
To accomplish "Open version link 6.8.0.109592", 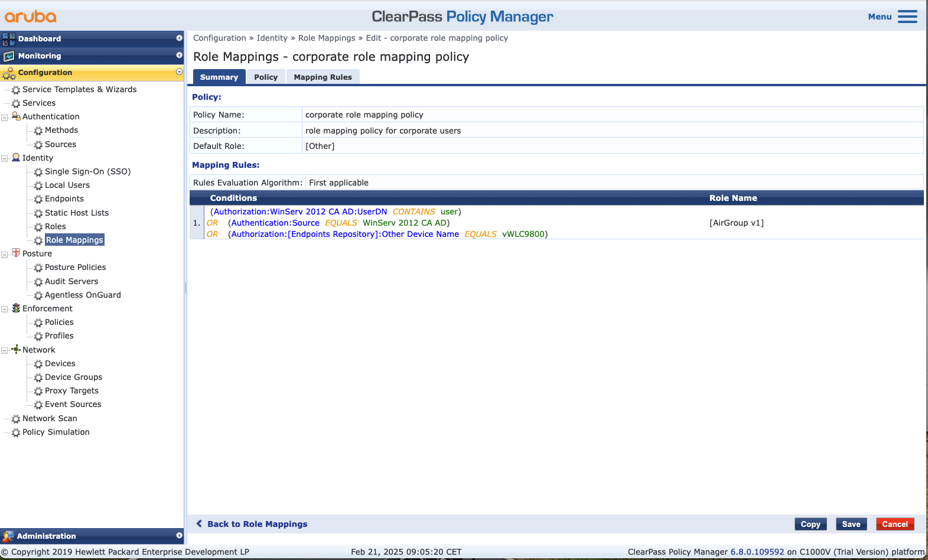I will pos(757,552).
